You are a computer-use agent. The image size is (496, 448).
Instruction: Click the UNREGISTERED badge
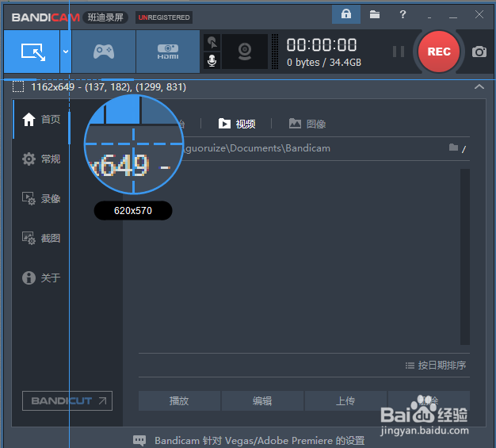[x=164, y=17]
